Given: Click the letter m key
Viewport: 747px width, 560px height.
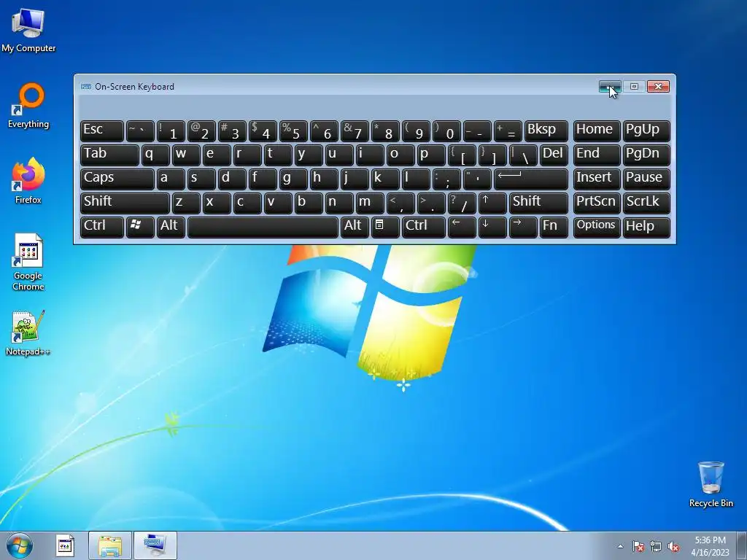Looking at the screenshot, I should [370, 203].
